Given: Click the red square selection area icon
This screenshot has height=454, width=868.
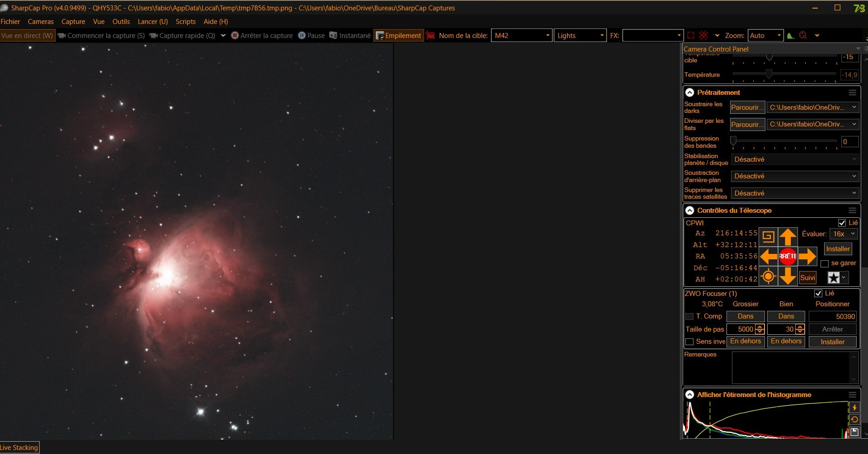Looking at the screenshot, I should click(x=690, y=35).
